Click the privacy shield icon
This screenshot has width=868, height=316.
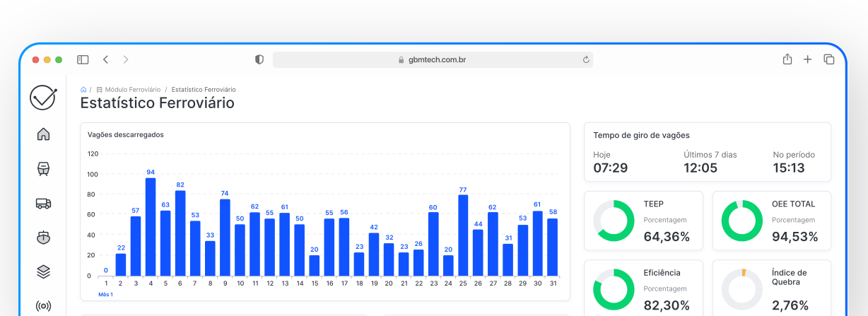[259, 60]
